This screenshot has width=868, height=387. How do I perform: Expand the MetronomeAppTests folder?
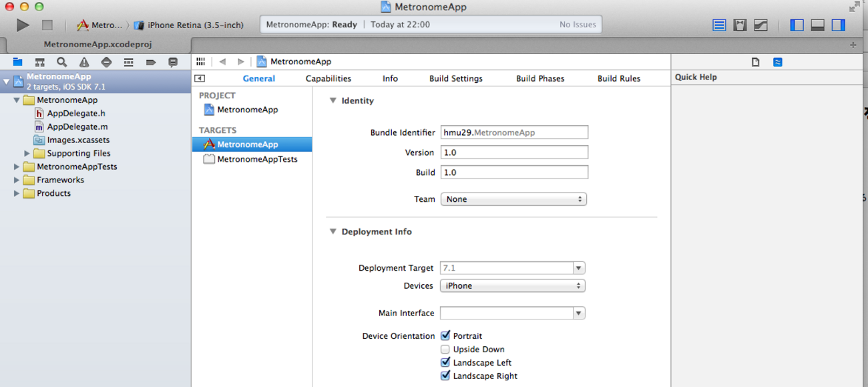point(17,166)
